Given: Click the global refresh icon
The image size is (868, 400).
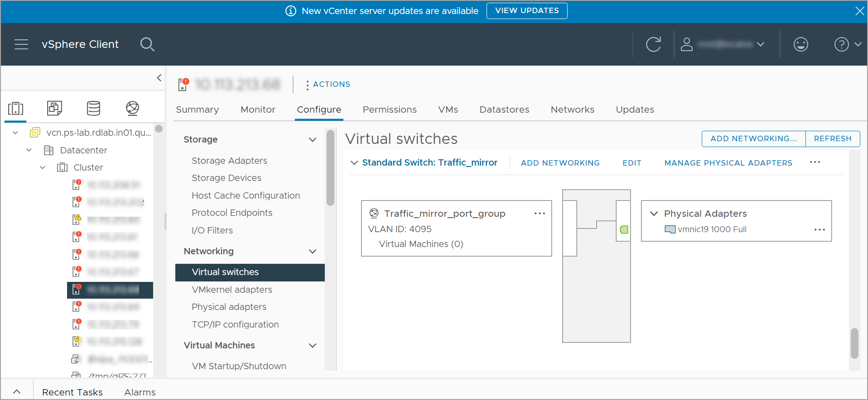Looking at the screenshot, I should click(x=653, y=44).
